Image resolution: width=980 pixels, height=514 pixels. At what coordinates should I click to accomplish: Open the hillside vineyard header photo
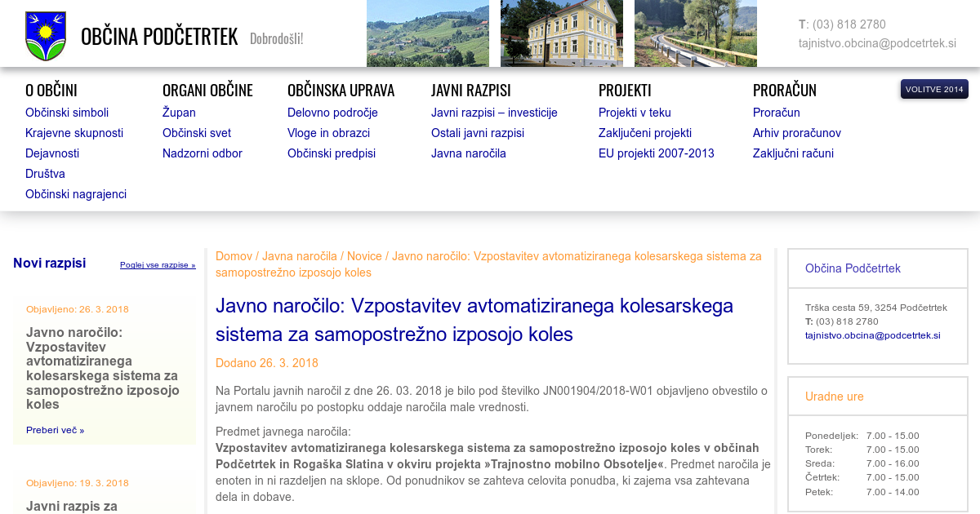(427, 33)
